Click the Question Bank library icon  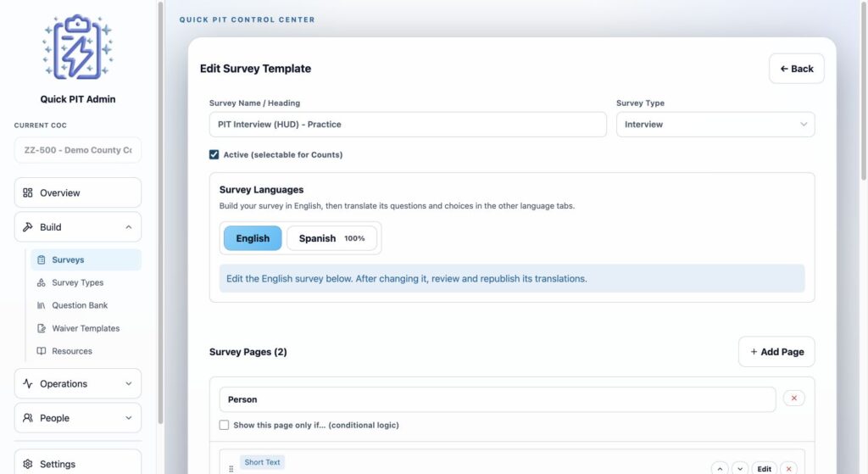(x=41, y=305)
